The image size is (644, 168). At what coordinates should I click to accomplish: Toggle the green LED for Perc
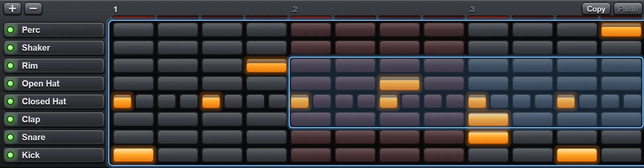tap(10, 30)
